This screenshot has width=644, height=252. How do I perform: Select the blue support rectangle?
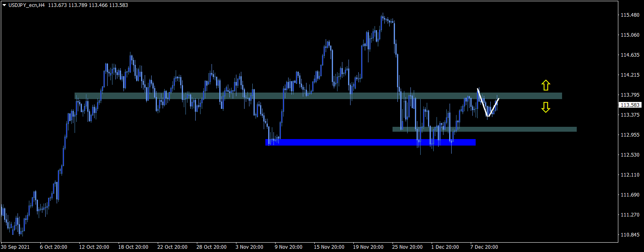371,142
